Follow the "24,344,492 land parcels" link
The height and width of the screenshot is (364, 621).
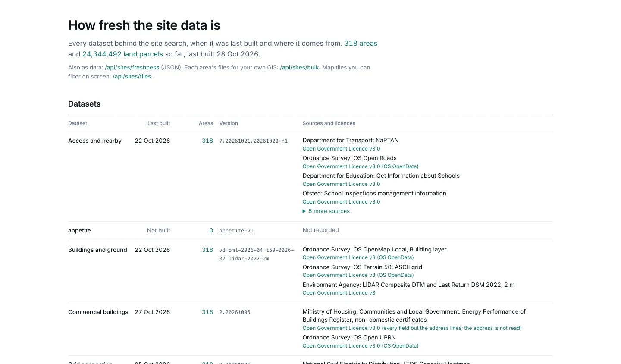coord(122,54)
